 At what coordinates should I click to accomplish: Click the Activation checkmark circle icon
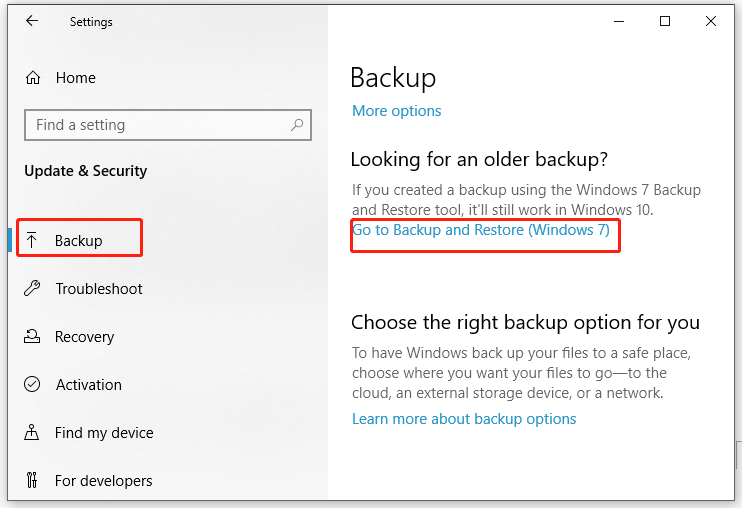[x=33, y=385]
